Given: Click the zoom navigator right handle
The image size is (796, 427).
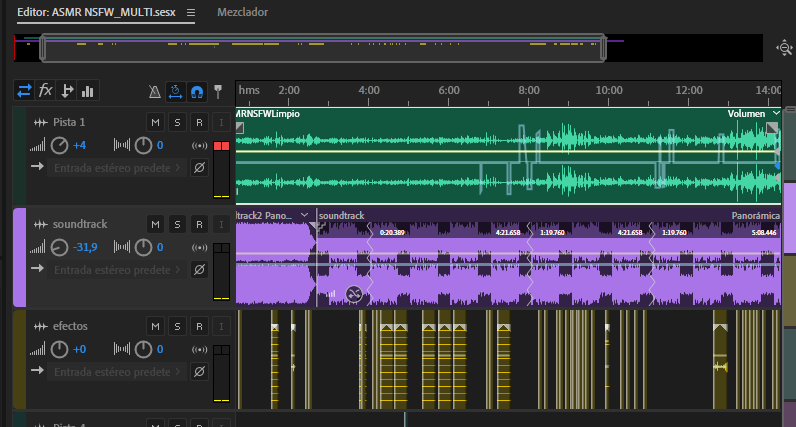Looking at the screenshot, I should pos(603,48).
